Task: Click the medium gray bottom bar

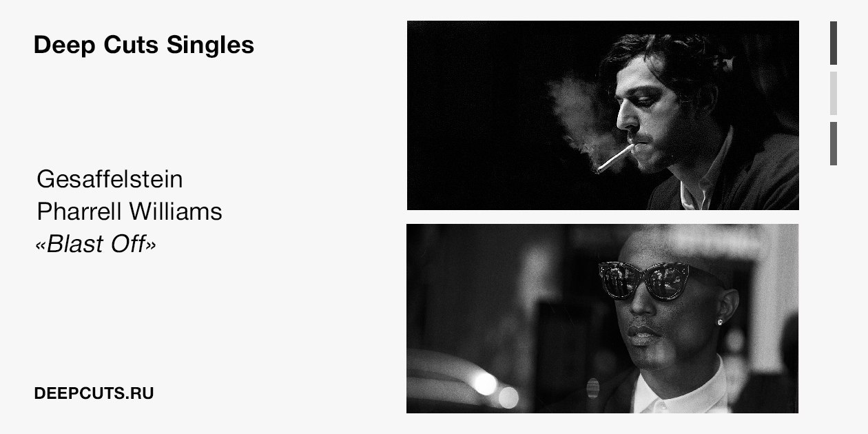Action: point(834,143)
